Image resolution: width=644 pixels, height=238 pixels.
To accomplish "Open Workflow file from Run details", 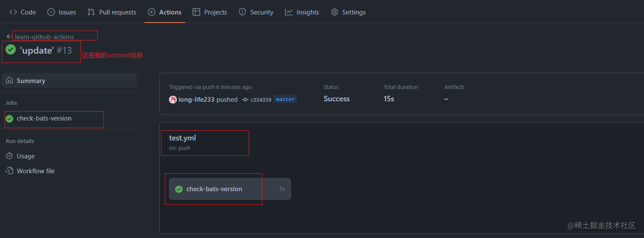I will click(x=36, y=171).
